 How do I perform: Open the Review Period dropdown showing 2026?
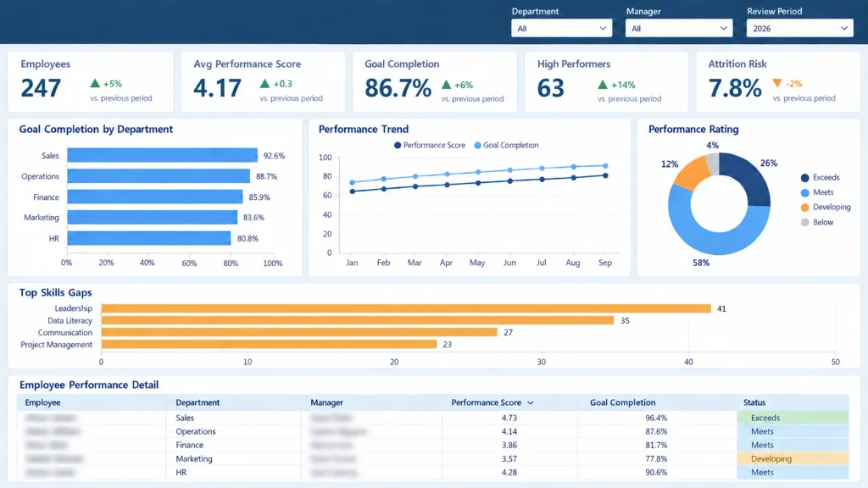pos(799,28)
